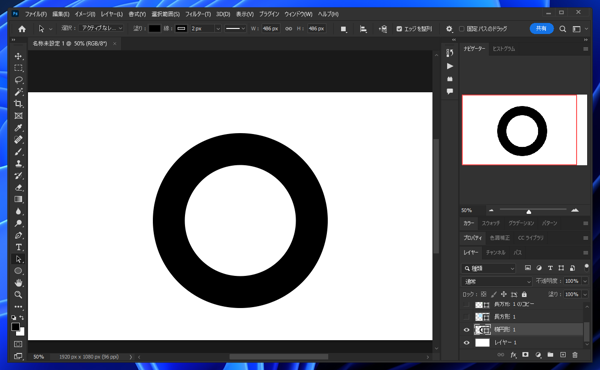Screen dimensions: 600x370
Task: Open the ファイル(F) menu
Action: tap(36, 14)
